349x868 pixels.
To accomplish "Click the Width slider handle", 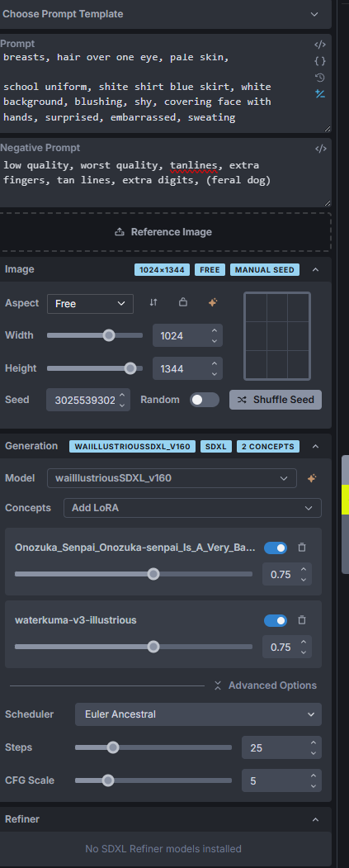I will point(109,335).
